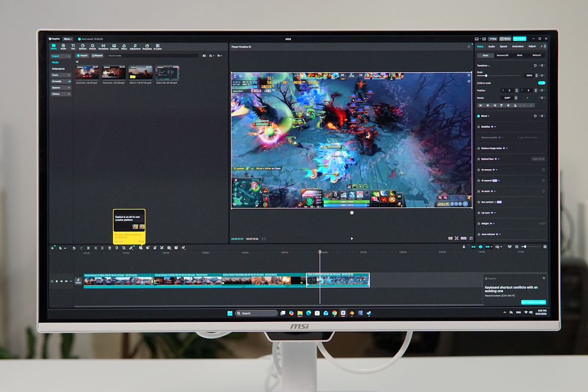This screenshot has height=392, width=588.
Task: Enable the Stabilize checkbox
Action: (x=478, y=127)
